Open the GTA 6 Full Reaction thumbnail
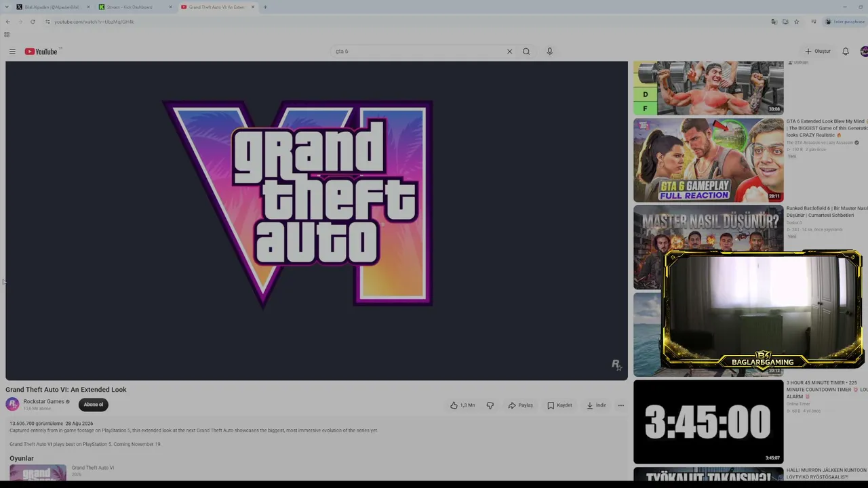Viewport: 868px width, 488px height. [x=708, y=161]
